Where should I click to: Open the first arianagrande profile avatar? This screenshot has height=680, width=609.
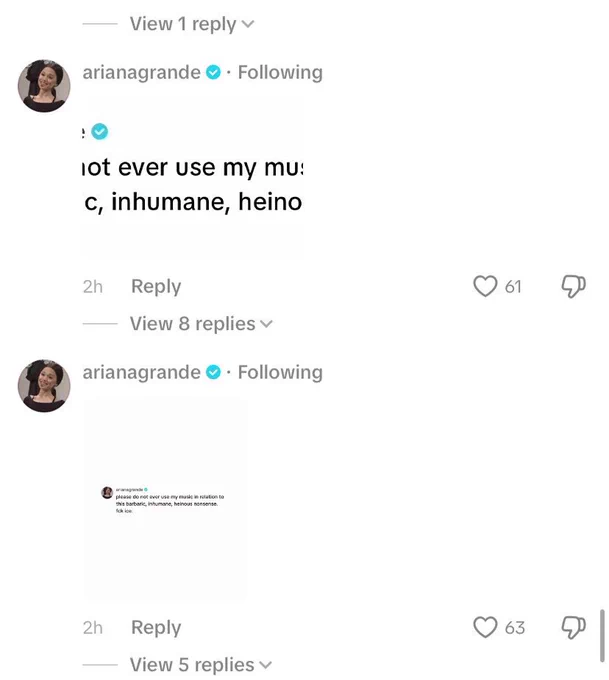(44, 86)
